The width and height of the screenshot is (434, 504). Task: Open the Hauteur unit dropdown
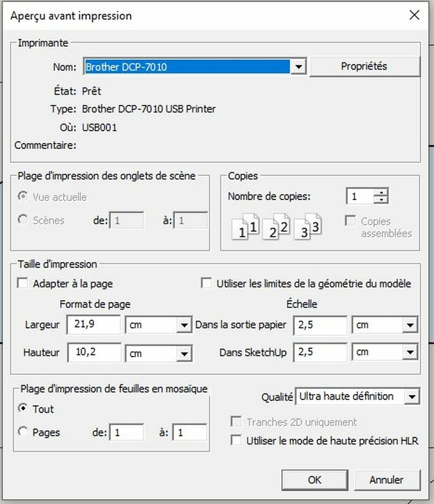click(184, 353)
